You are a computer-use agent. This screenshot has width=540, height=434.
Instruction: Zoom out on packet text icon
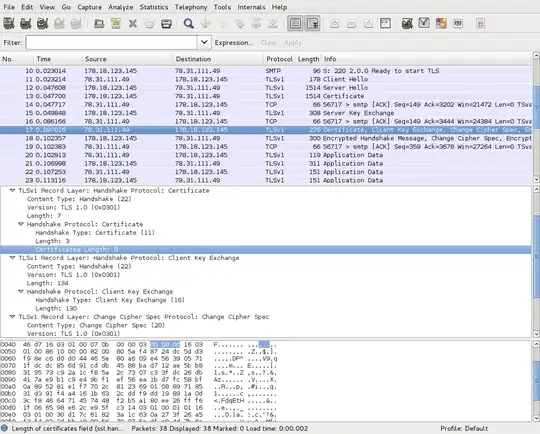click(351, 23)
